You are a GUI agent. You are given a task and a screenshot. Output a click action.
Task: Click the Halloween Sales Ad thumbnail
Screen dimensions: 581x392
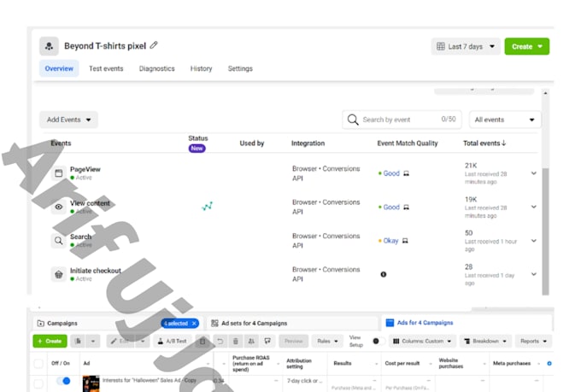[91, 383]
